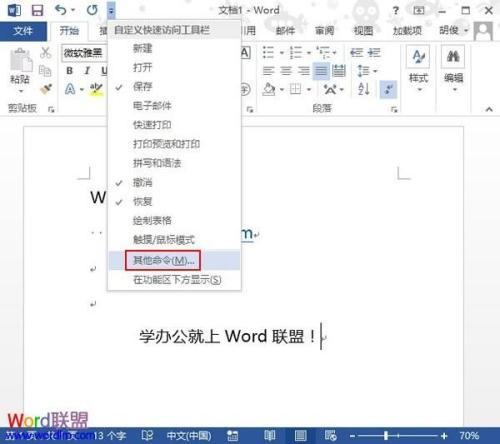
Task: Click the Cut scissors icon
Action: [x=46, y=53]
